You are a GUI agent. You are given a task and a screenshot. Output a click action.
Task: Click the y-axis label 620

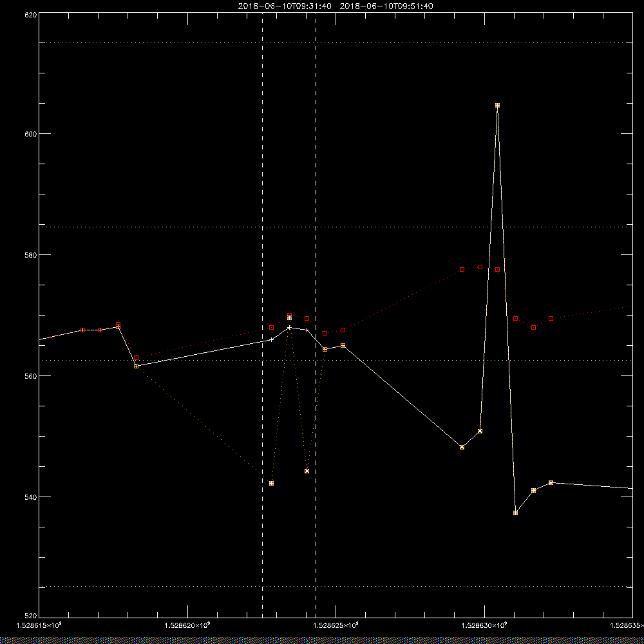pos(30,14)
